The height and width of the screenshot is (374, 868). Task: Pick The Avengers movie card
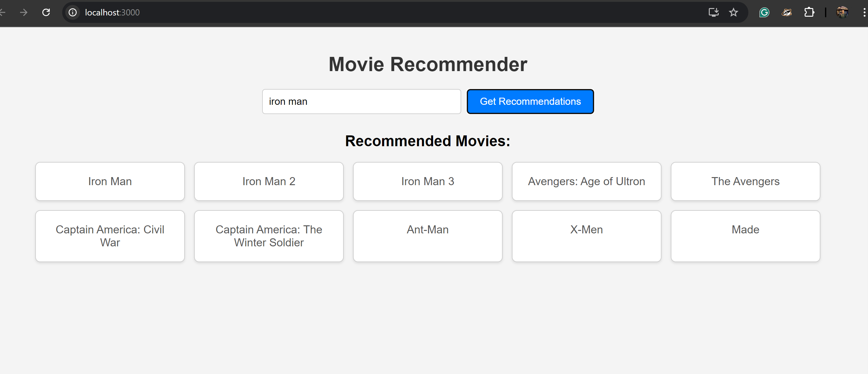pyautogui.click(x=745, y=181)
